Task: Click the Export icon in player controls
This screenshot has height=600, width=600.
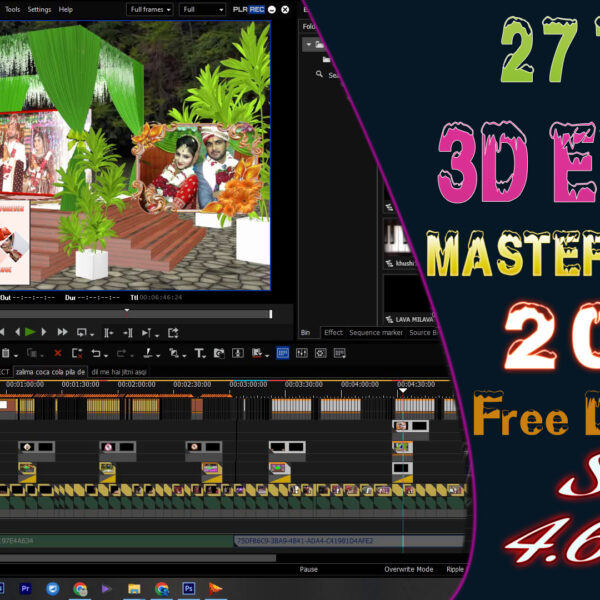Action: [x=173, y=332]
